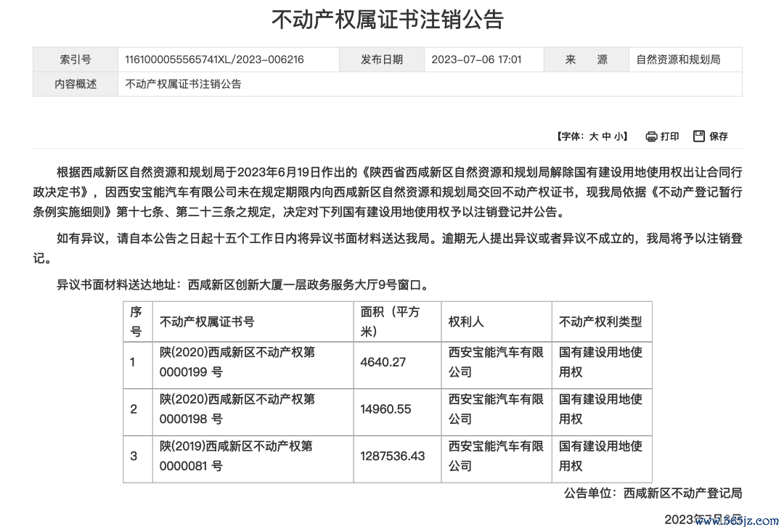Set font size to small (小)

618,136
